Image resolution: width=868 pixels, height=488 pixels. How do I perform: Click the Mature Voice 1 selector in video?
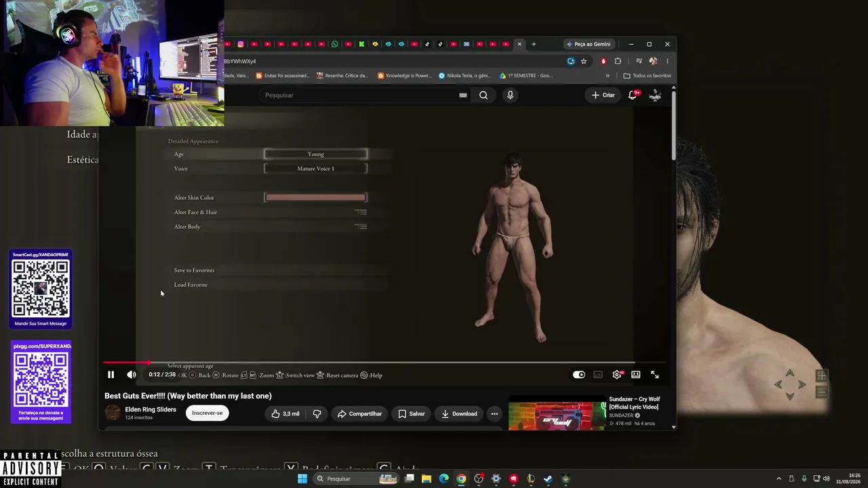[315, 168]
